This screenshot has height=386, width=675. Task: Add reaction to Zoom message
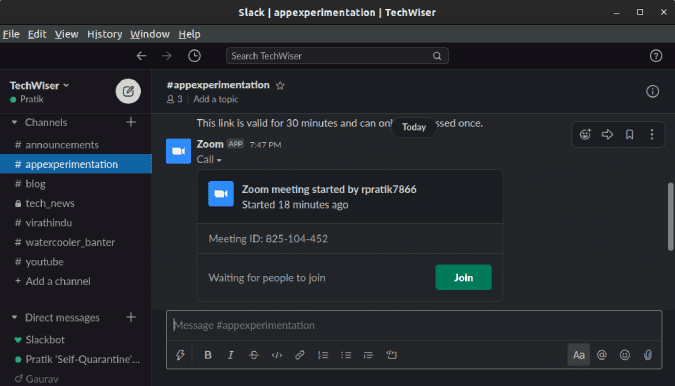[x=585, y=135]
